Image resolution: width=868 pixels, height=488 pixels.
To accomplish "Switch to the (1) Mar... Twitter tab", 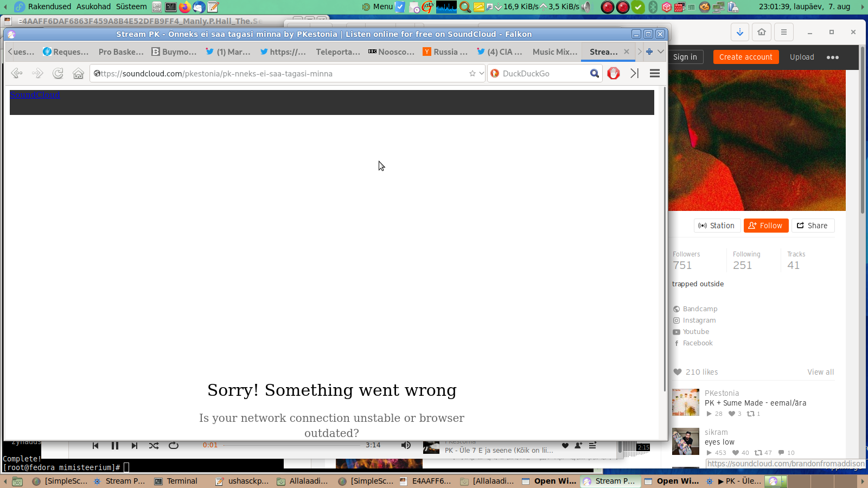I will click(228, 52).
